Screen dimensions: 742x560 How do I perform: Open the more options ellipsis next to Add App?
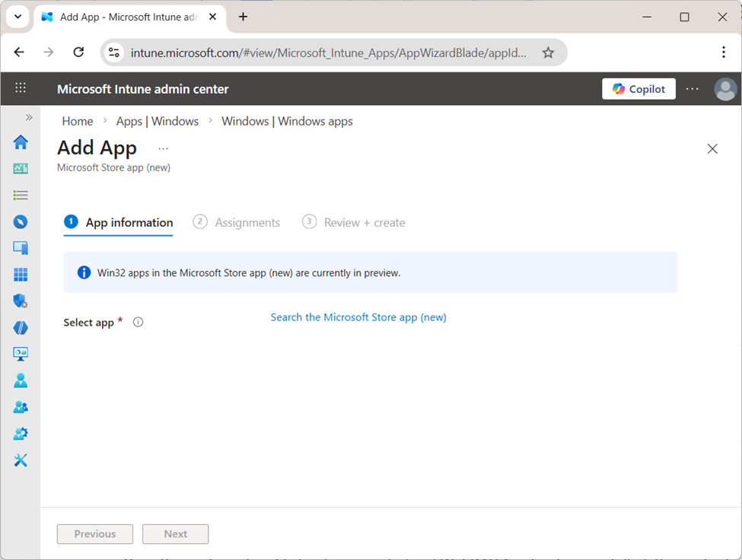coord(162,149)
